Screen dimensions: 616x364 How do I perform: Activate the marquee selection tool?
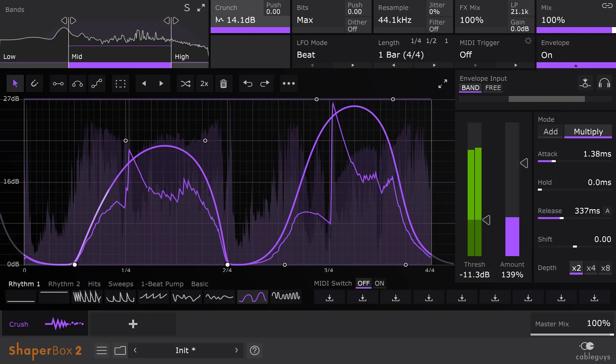click(121, 83)
